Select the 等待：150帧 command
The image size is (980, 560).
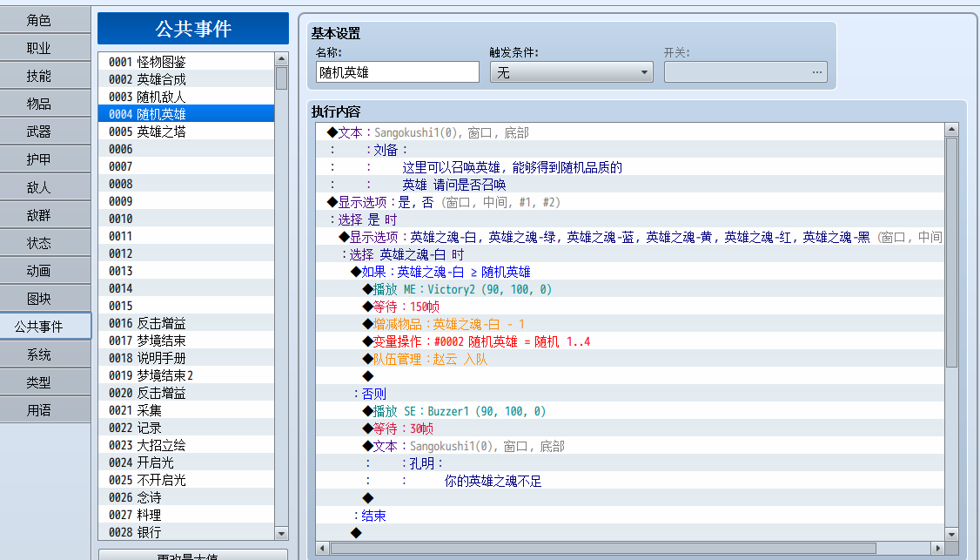pyautogui.click(x=630, y=307)
